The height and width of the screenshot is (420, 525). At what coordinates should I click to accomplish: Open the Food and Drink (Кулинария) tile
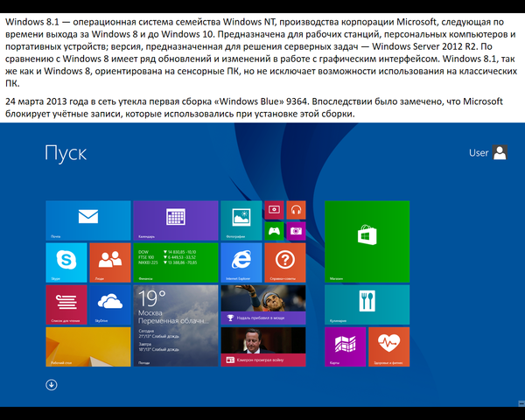point(367,304)
